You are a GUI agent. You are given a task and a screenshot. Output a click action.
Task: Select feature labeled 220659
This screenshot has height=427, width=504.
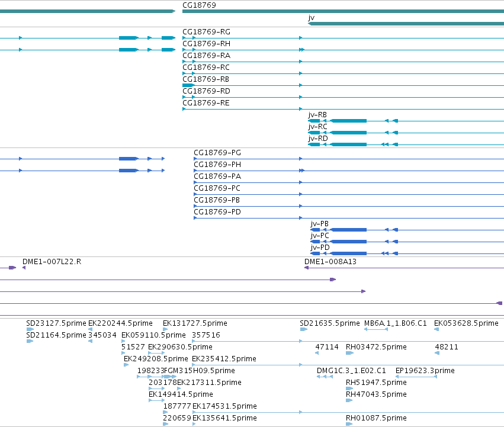point(177,418)
